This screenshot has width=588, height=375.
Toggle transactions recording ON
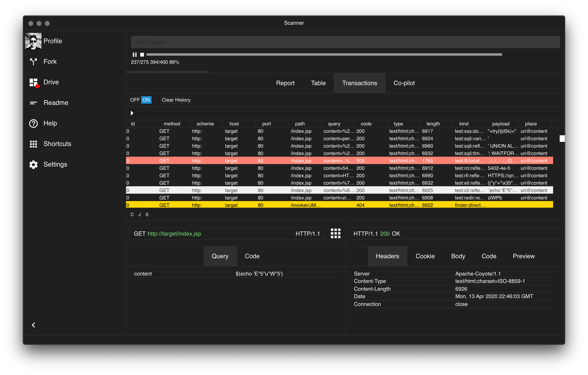coord(146,100)
